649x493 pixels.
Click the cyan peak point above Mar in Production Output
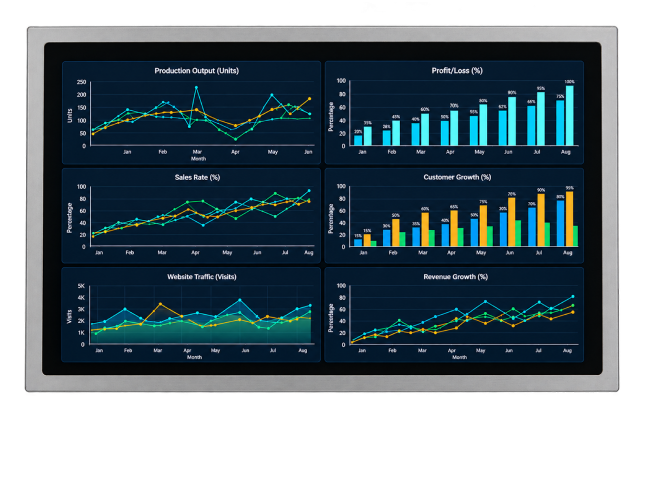click(x=196, y=87)
